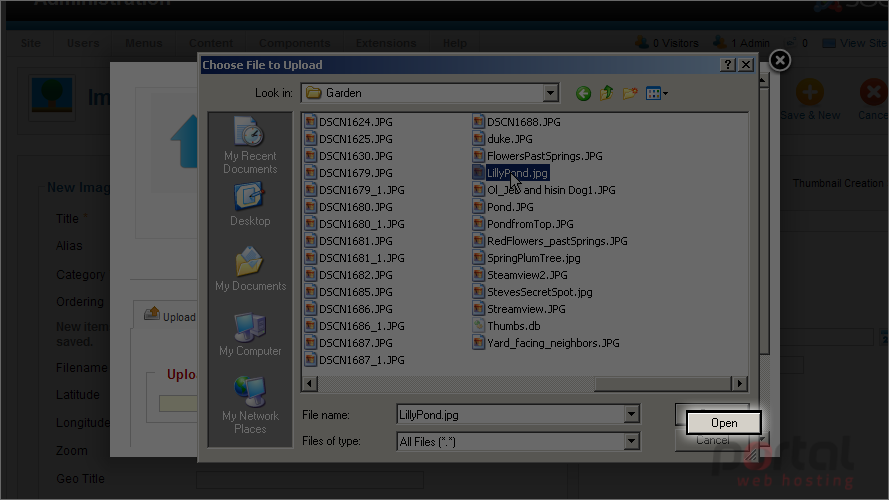Expand the File name dropdown arrow
The height and width of the screenshot is (500, 889).
(631, 414)
